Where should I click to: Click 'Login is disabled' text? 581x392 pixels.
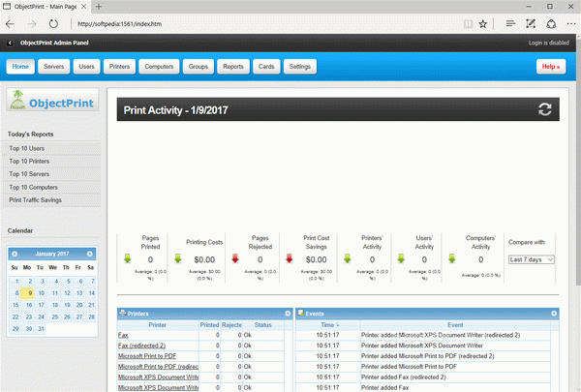point(549,43)
